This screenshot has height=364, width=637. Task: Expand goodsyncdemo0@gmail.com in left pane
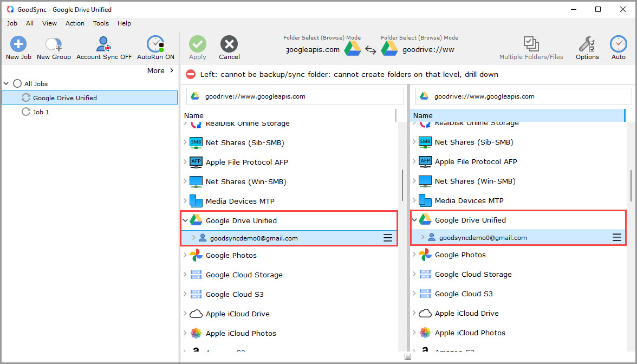click(193, 238)
